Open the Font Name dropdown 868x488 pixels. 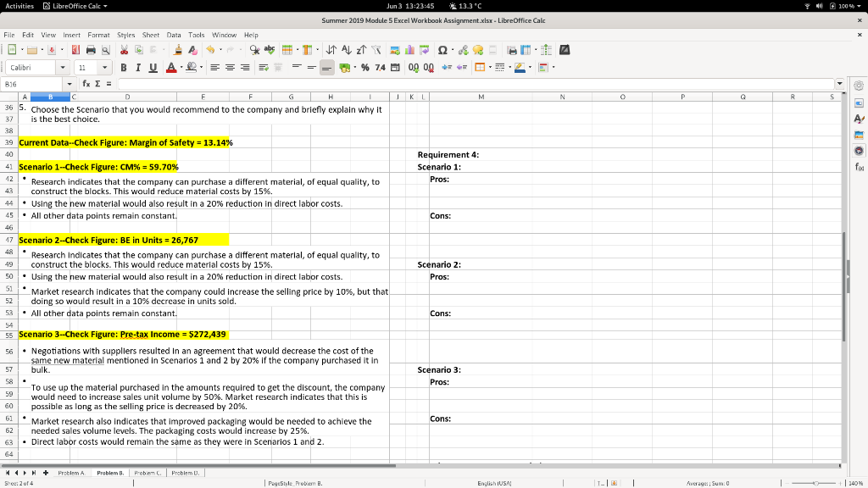[63, 68]
